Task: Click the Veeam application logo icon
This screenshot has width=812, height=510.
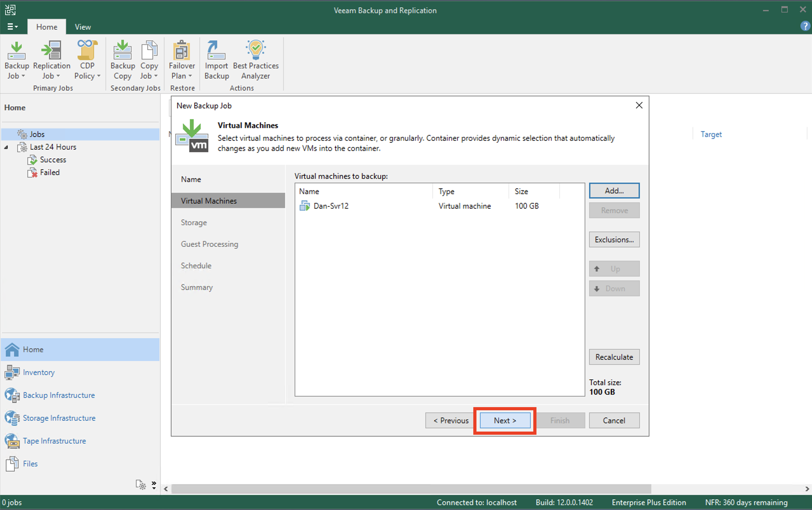Action: coord(10,10)
